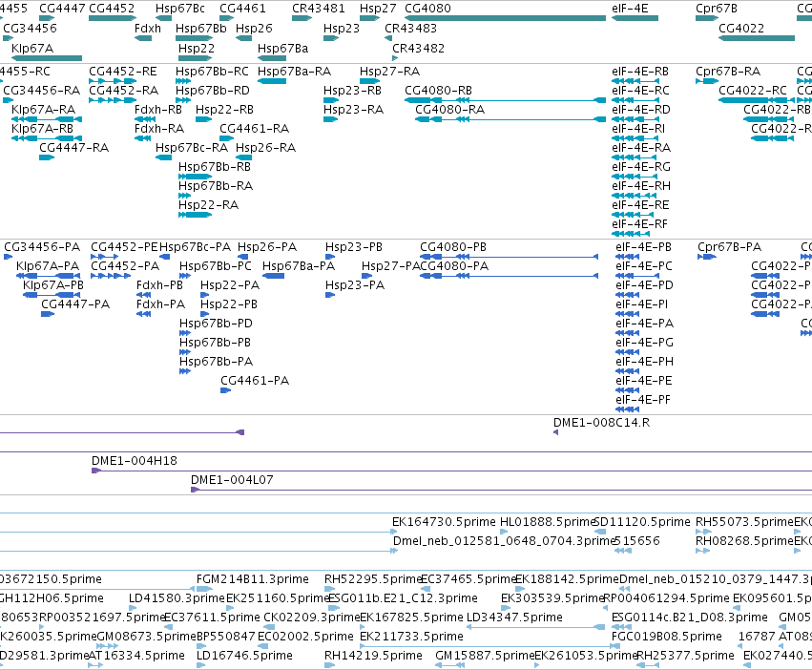Select the Cpr67B gene label
The height and width of the screenshot is (670, 812).
point(717,9)
